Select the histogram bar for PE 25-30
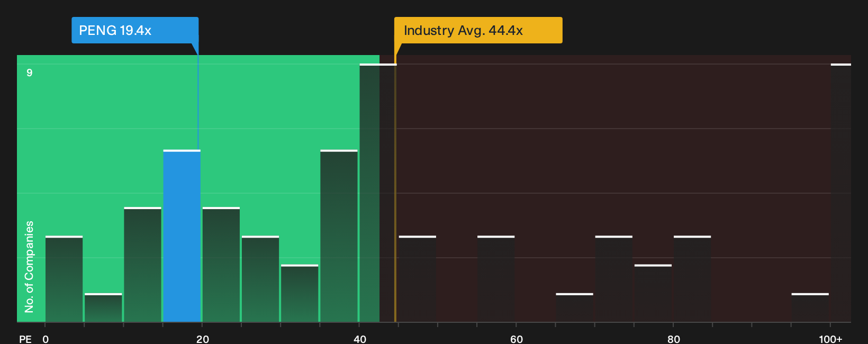This screenshot has height=344, width=868. pyautogui.click(x=260, y=279)
